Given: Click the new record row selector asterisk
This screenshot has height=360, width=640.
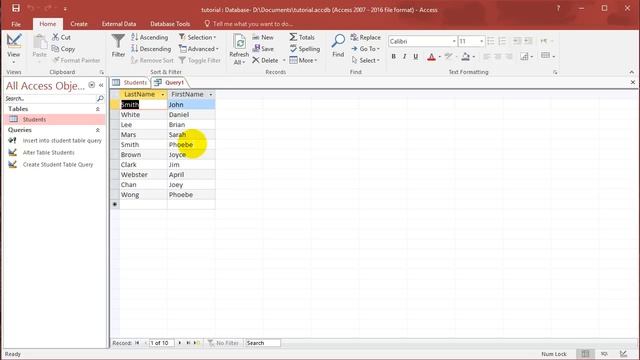Looking at the screenshot, I should point(115,204).
